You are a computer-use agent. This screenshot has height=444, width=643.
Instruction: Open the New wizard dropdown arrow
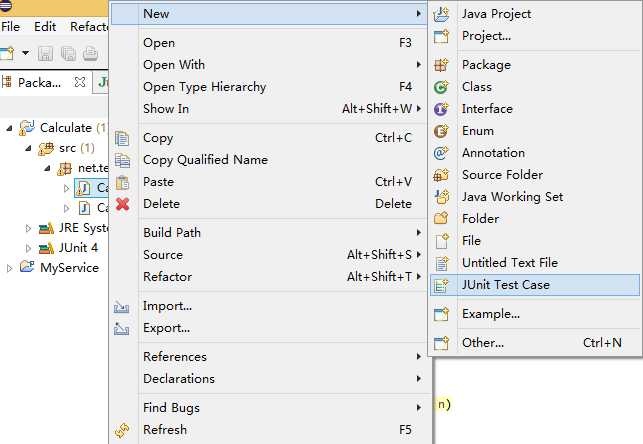(x=25, y=53)
